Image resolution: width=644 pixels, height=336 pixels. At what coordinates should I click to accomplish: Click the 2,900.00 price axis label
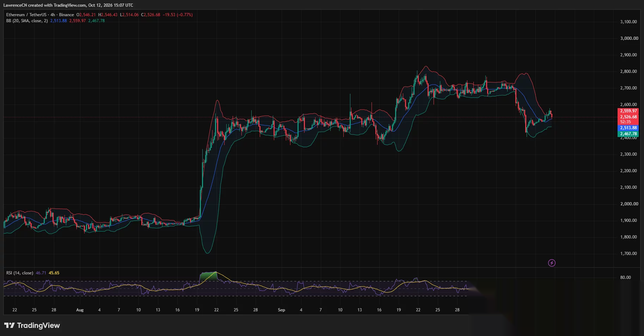click(x=628, y=55)
